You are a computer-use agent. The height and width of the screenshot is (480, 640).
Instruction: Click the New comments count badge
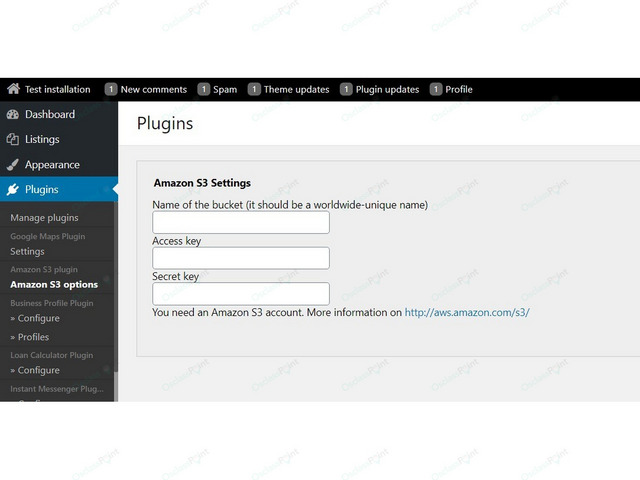pyautogui.click(x=111, y=89)
